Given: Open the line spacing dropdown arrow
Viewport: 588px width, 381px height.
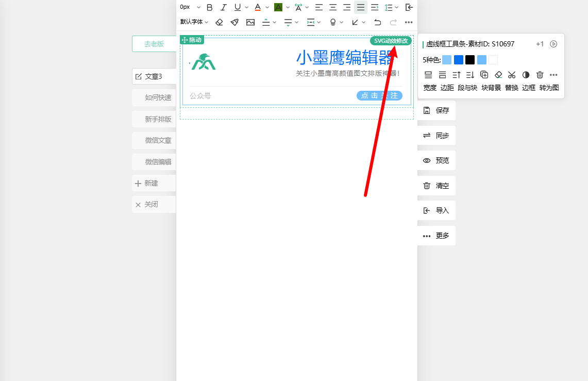Looking at the screenshot, I should [x=396, y=7].
